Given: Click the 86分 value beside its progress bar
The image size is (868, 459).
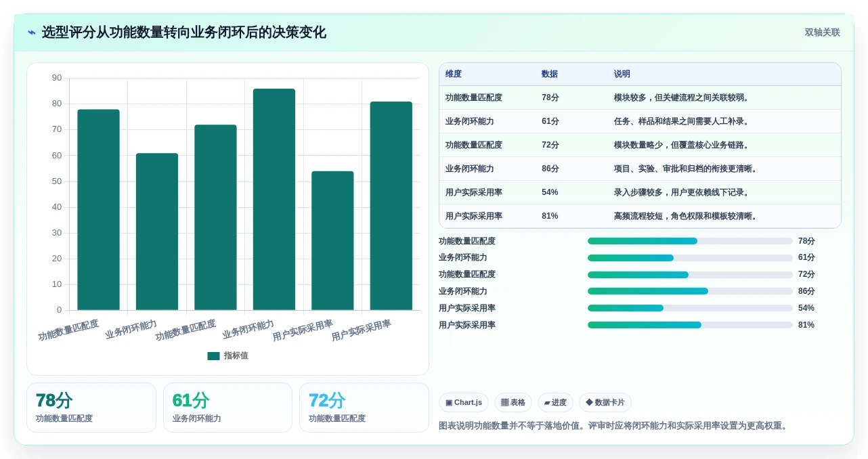Looking at the screenshot, I should [806, 291].
